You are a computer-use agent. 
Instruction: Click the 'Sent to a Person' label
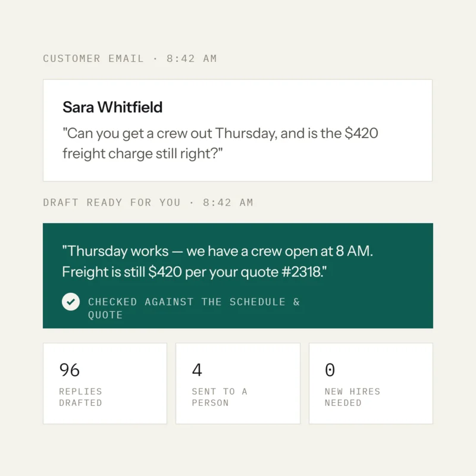pos(220,397)
